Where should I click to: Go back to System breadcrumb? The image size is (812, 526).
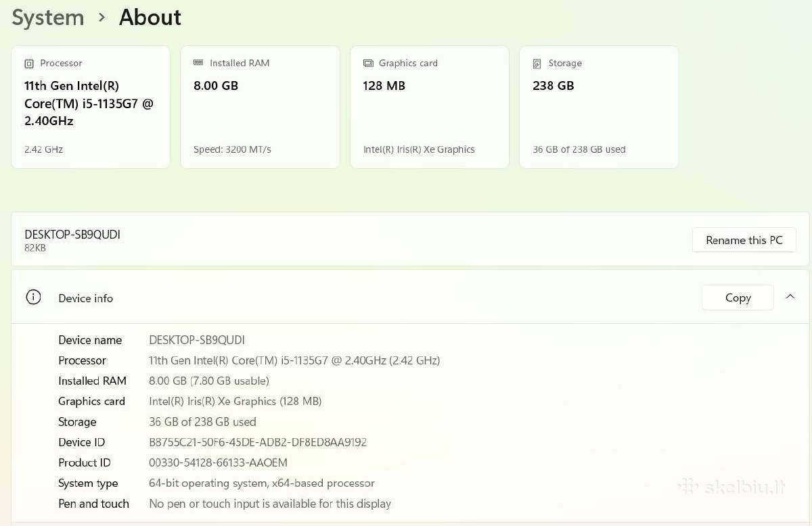[x=48, y=18]
